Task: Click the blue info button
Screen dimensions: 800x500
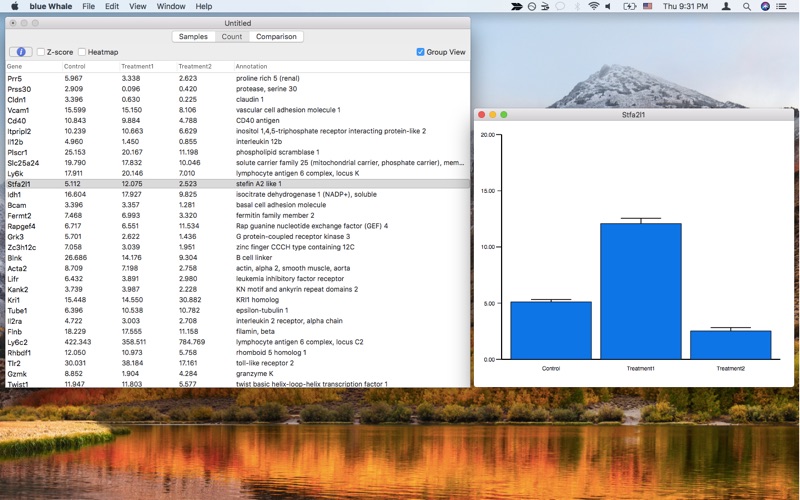Action: point(21,52)
